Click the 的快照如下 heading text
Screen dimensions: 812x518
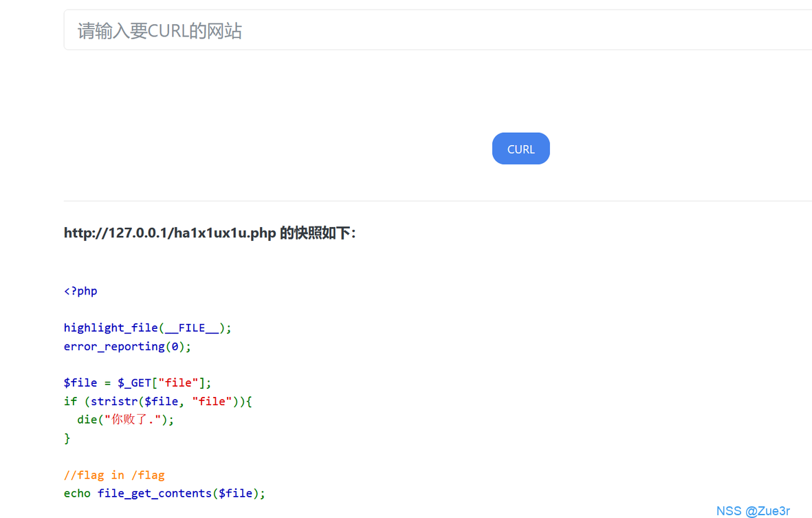pos(318,233)
